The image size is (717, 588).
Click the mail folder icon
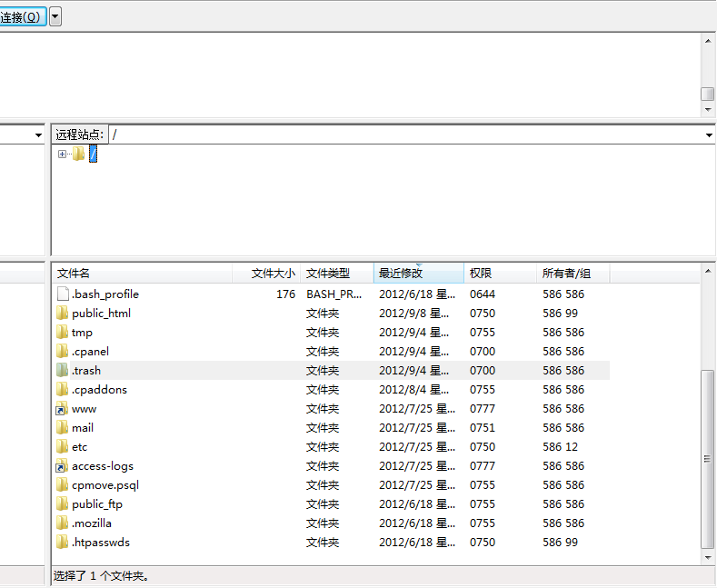[x=62, y=428]
